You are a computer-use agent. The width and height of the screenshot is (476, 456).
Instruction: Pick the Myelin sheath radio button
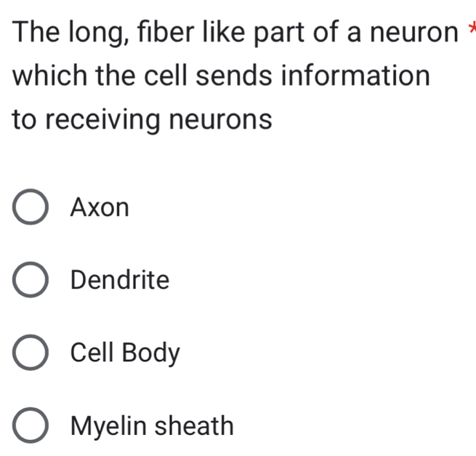click(31, 425)
